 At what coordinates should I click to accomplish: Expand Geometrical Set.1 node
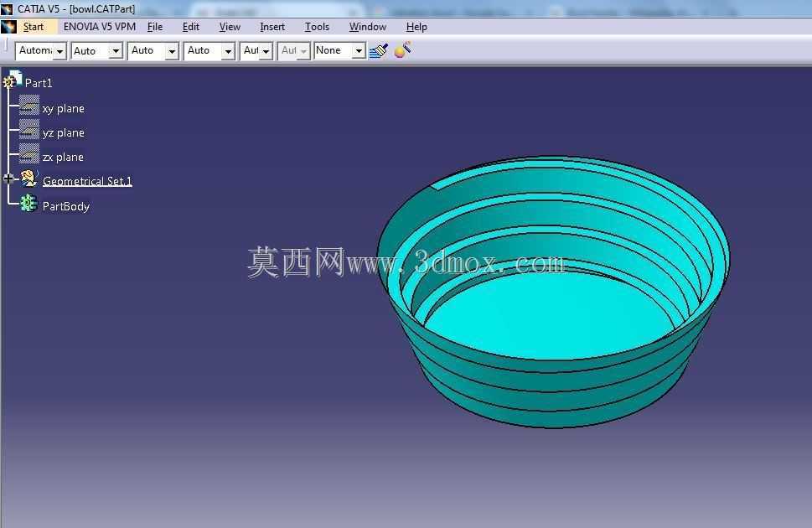coord(8,179)
